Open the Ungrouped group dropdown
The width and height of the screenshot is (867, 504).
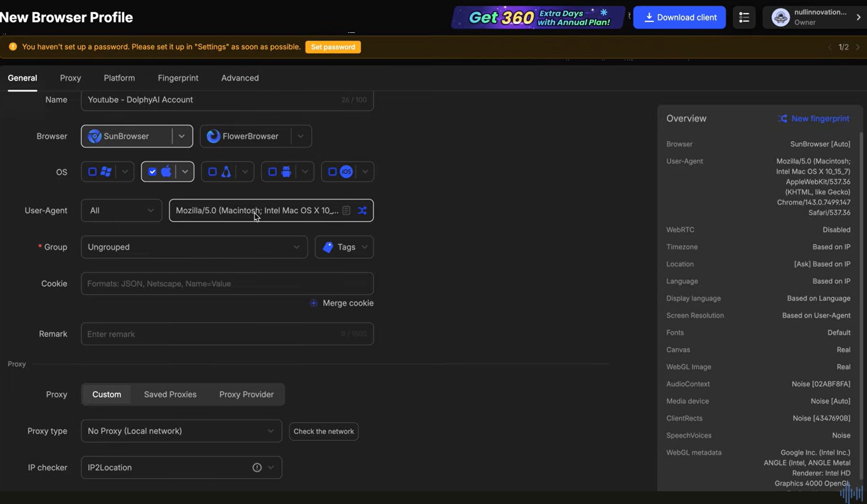coord(194,247)
